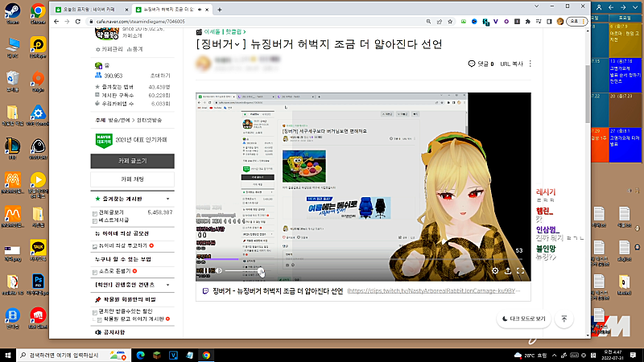The image size is (644, 362).
Task: Click user icon in calendar widget
Action: [x=599, y=7]
